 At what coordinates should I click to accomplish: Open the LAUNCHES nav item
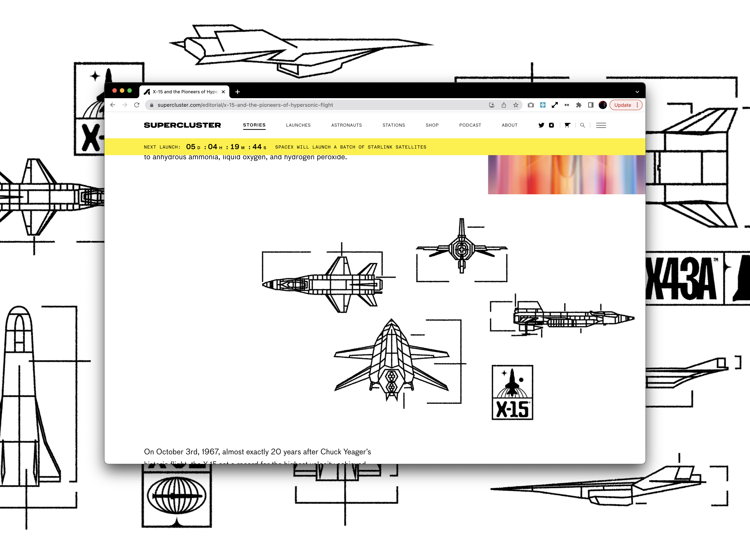298,125
